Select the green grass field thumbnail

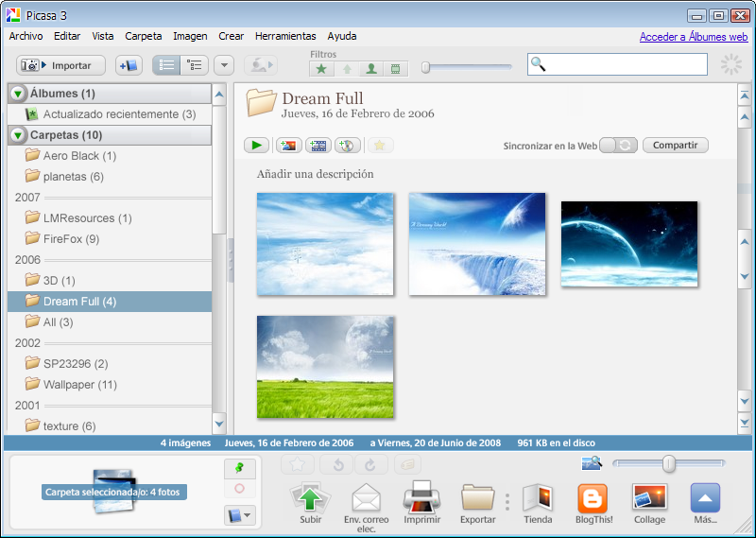[325, 366]
